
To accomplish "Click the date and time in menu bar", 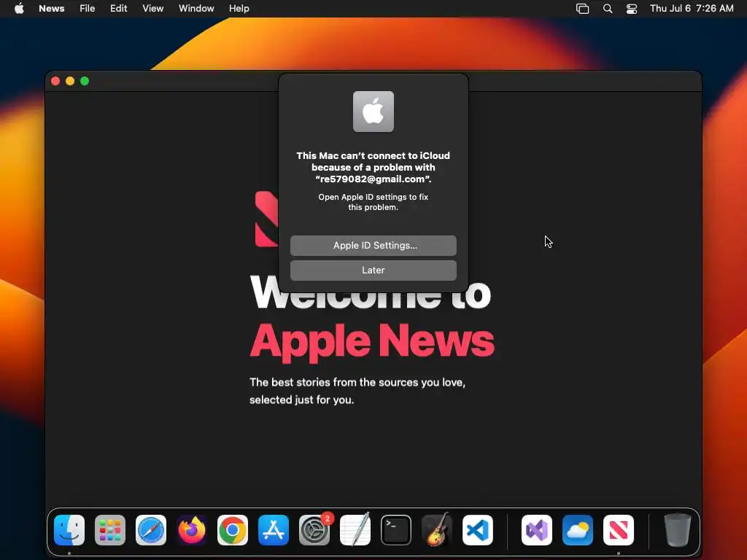I will click(692, 9).
